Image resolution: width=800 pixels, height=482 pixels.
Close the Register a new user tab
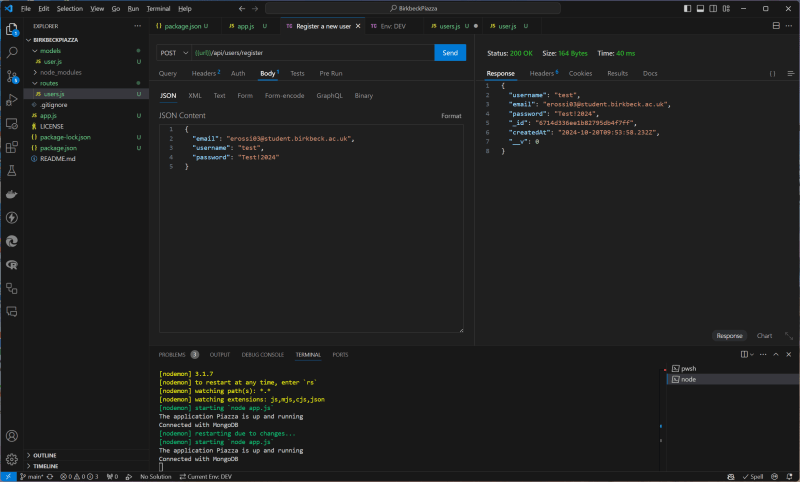[358, 26]
